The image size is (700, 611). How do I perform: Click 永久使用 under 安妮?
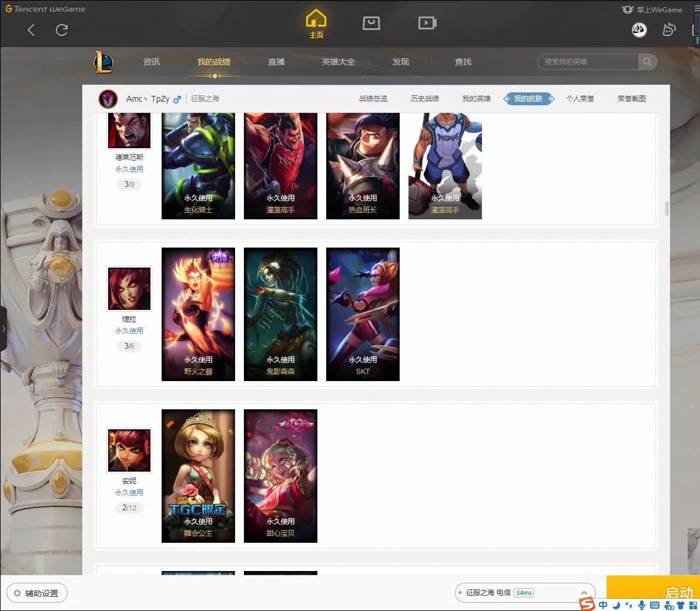pyautogui.click(x=129, y=493)
